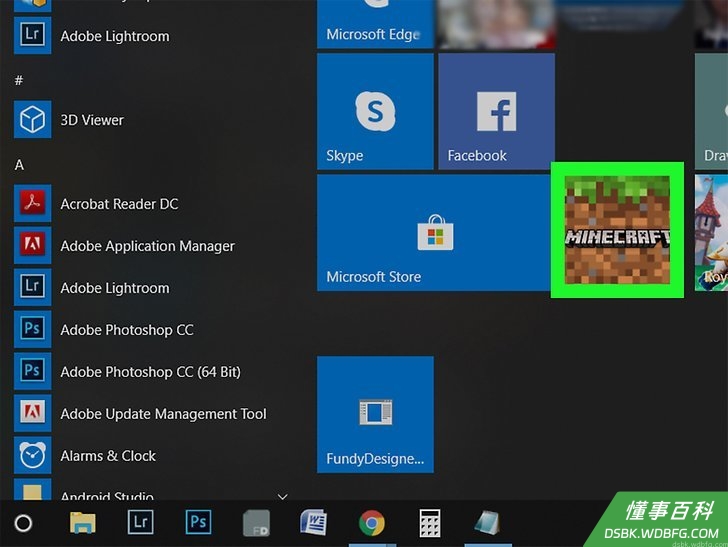Viewport: 728px width, 547px height.
Task: Open the Skype tile
Action: tap(375, 111)
